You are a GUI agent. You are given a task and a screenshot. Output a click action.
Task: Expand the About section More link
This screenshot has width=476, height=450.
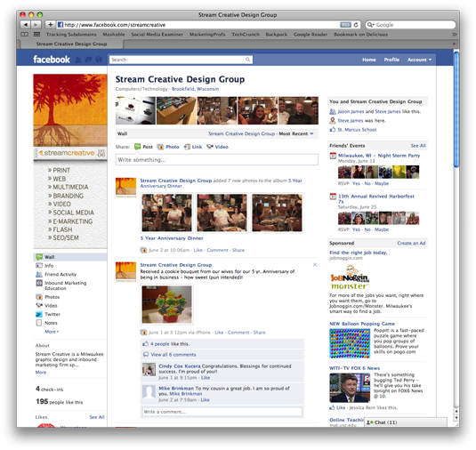(41, 373)
